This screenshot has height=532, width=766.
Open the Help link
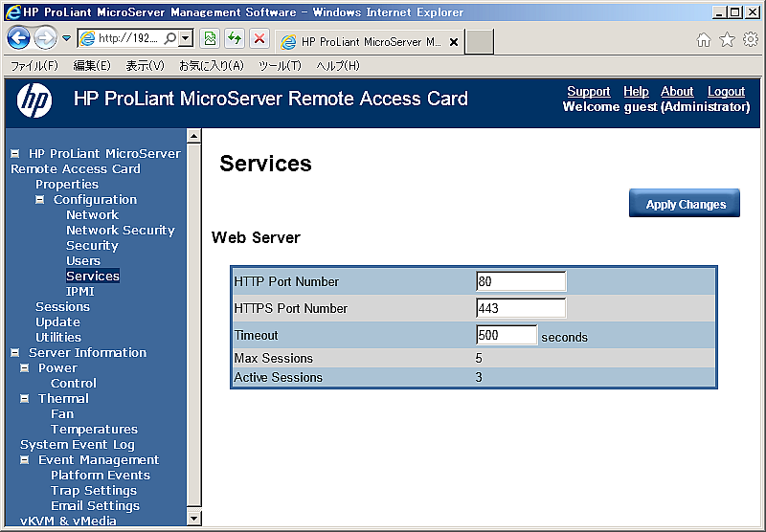pyautogui.click(x=636, y=91)
